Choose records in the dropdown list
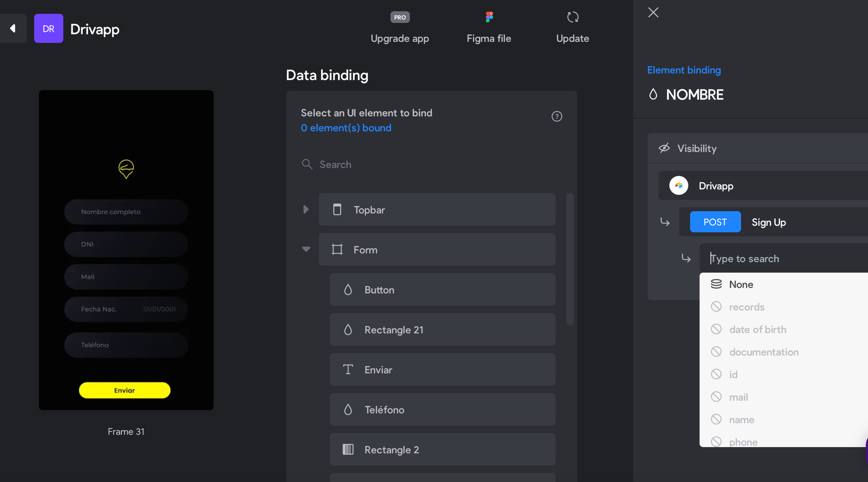The image size is (868, 482). pyautogui.click(x=784, y=307)
